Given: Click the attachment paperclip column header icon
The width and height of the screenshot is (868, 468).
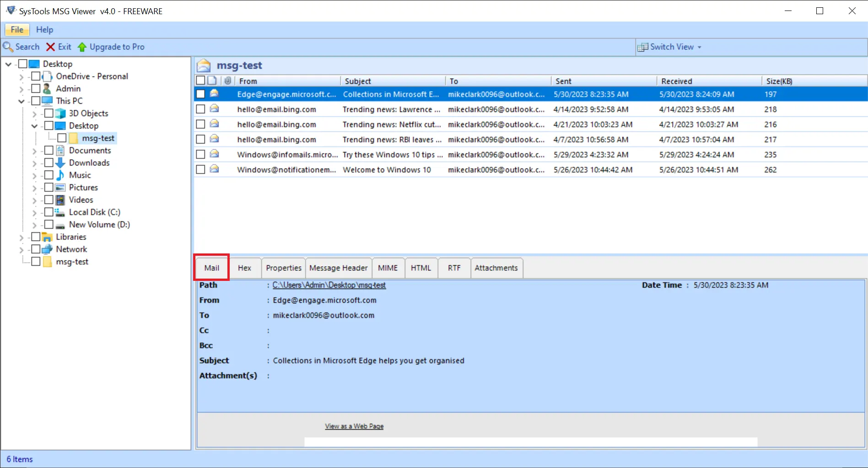Looking at the screenshot, I should click(227, 81).
